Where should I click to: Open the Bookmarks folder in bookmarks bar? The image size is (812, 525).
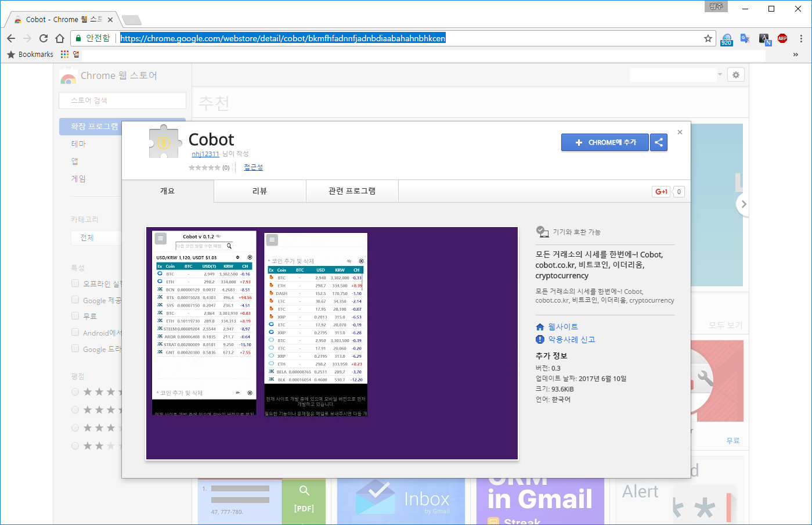tap(30, 54)
